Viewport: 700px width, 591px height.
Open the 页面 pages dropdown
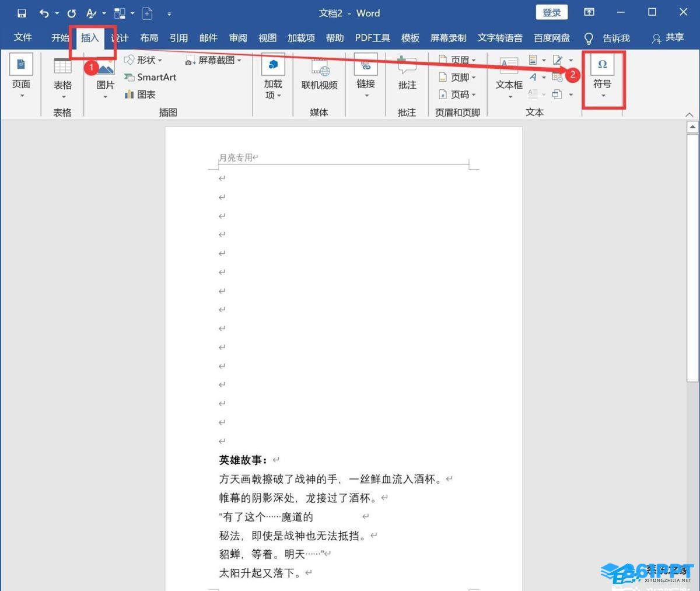[x=21, y=77]
